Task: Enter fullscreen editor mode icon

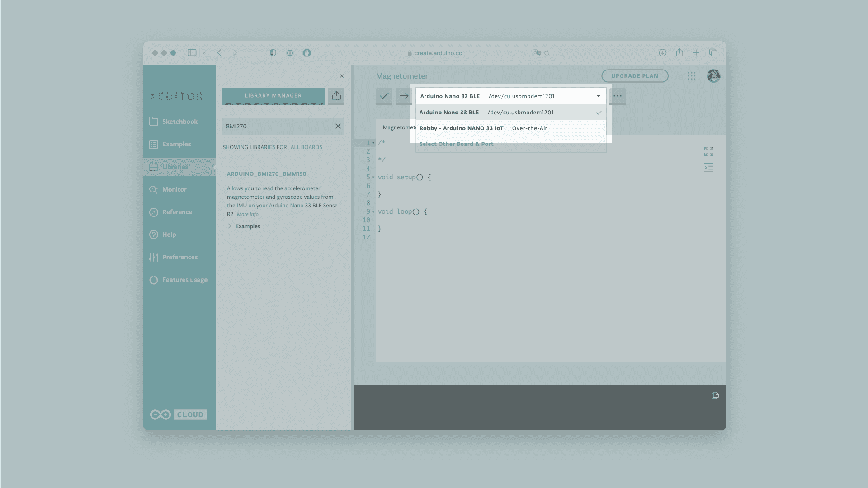Action: (x=708, y=151)
